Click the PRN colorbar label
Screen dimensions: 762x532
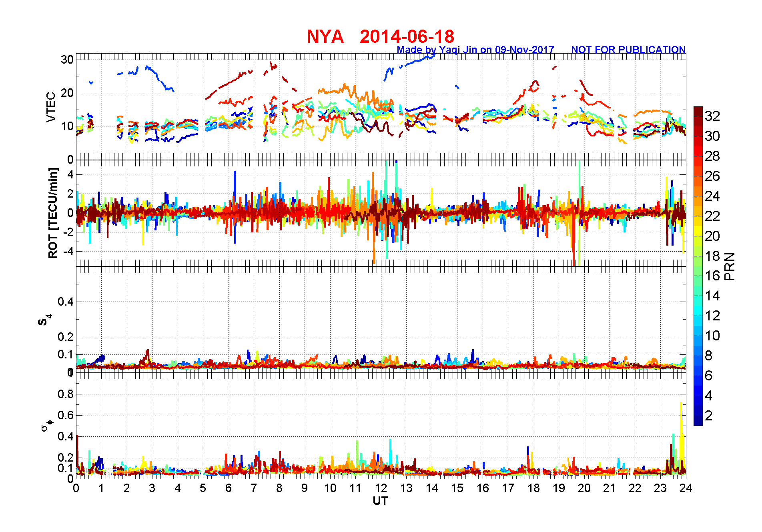730,266
